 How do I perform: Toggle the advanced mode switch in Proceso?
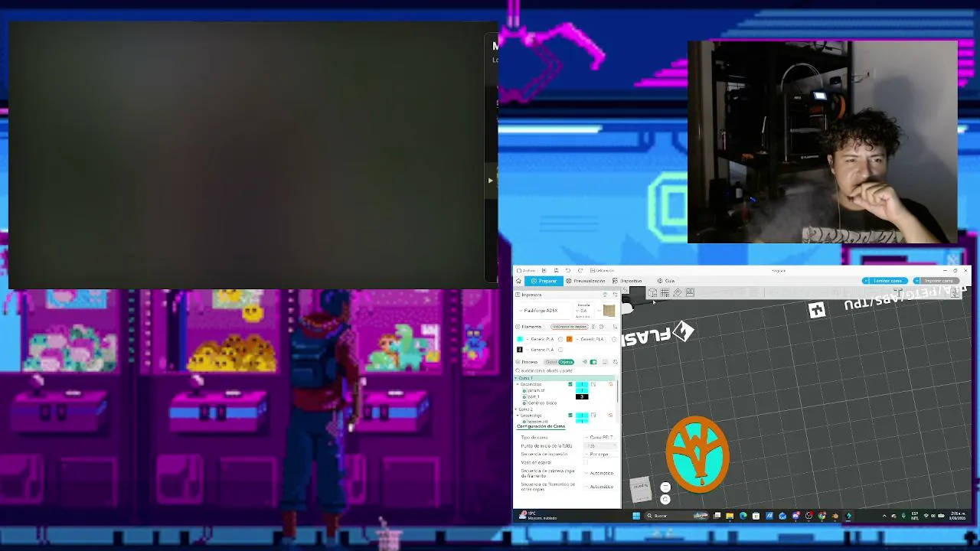click(x=593, y=362)
